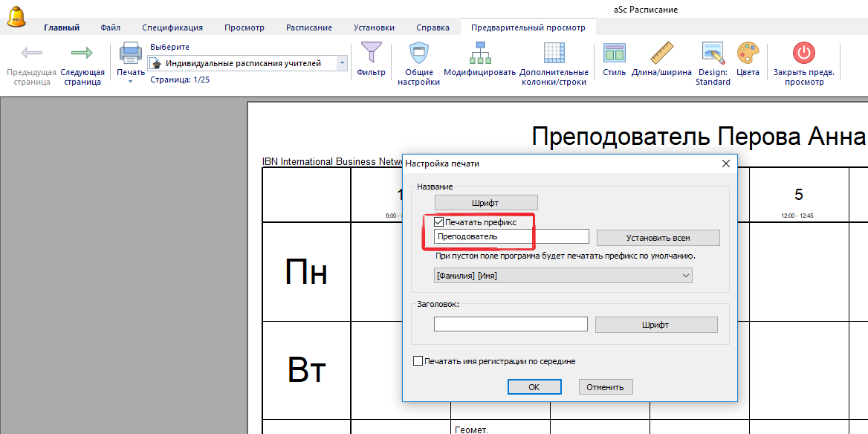Expand the teacher timetables selection dropdown

pos(342,64)
